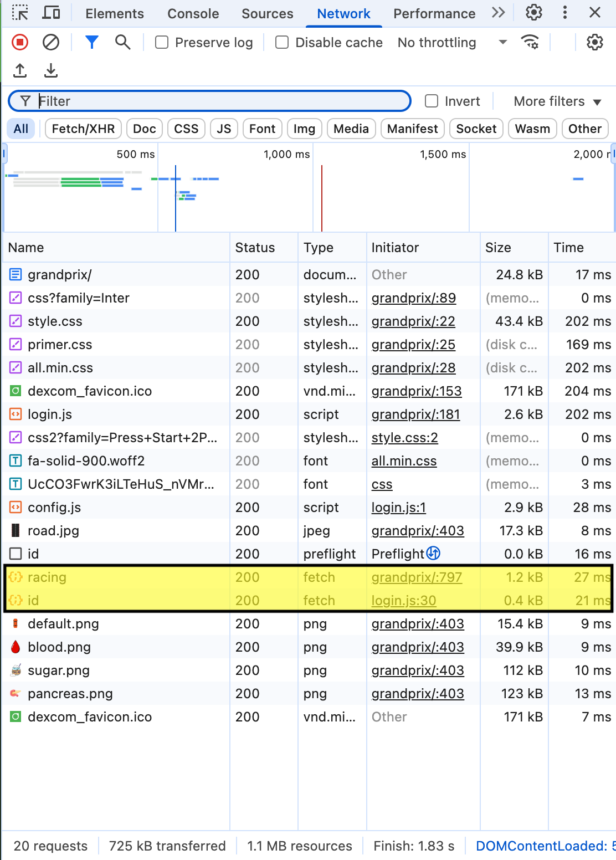Select the Network tab
The width and height of the screenshot is (616, 860).
[343, 13]
